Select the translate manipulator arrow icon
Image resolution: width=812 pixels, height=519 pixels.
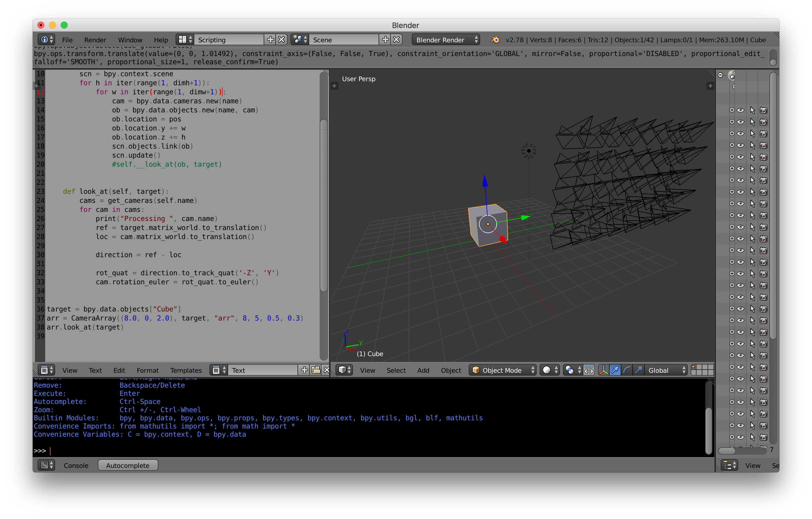click(615, 370)
